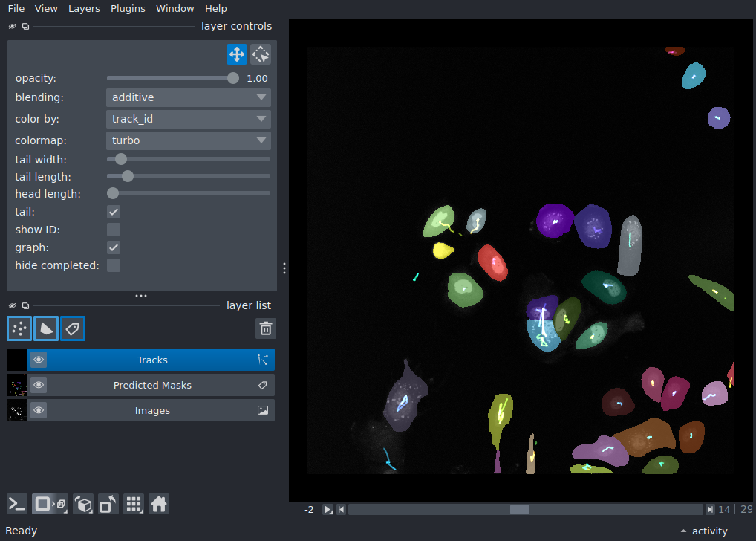
Task: Play the time axis animation
Action: click(x=328, y=510)
